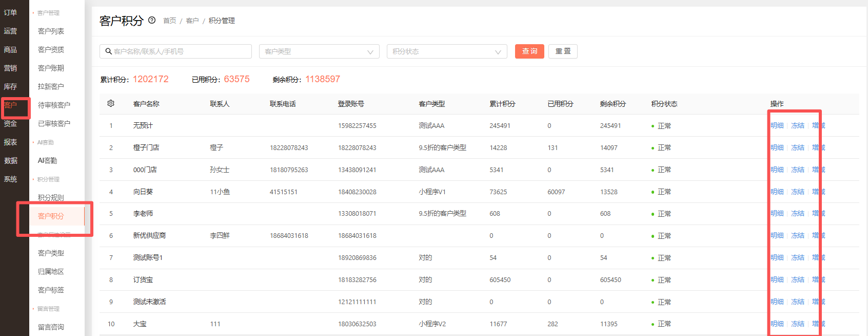The image size is (868, 336).
Task: Click customer name 向日葵 cell
Action: click(143, 192)
